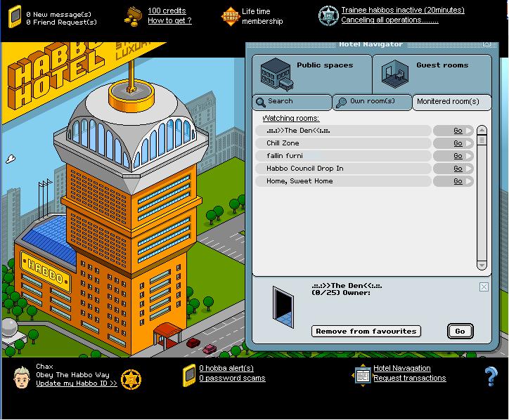
Task: Switch to Public spaces tab
Action: click(312, 74)
